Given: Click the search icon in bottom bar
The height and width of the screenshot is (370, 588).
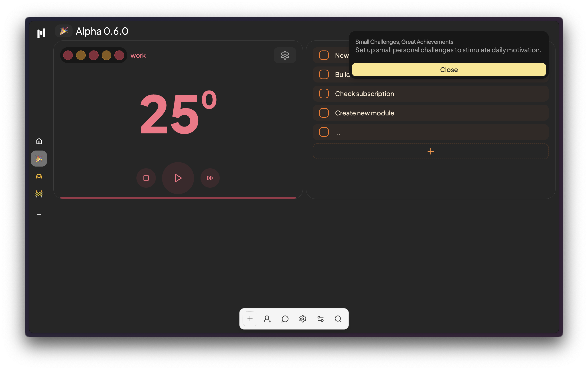Looking at the screenshot, I should click(x=338, y=319).
